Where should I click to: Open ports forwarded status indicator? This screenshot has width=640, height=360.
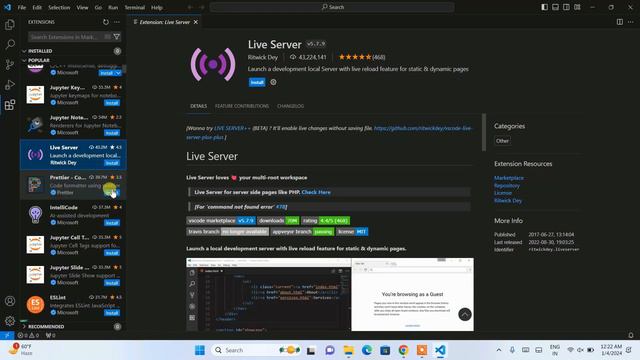coord(51,335)
